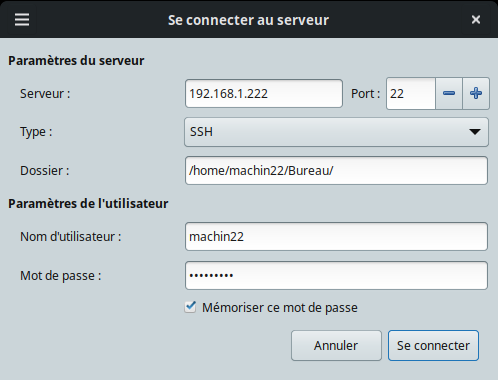Click the Type : label
This screenshot has height=380, width=498.
[36, 132]
